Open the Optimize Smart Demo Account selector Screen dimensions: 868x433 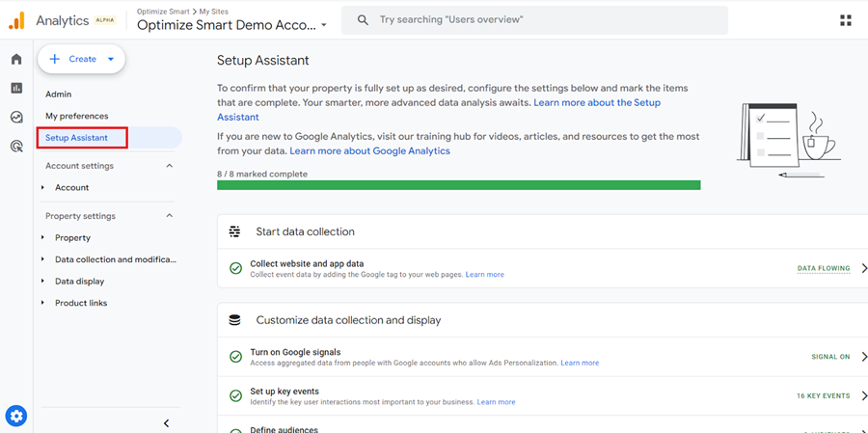pos(231,25)
